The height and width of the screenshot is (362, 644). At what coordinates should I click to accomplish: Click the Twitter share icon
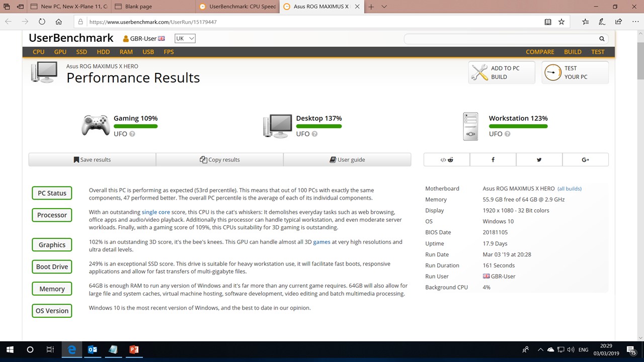tap(539, 159)
